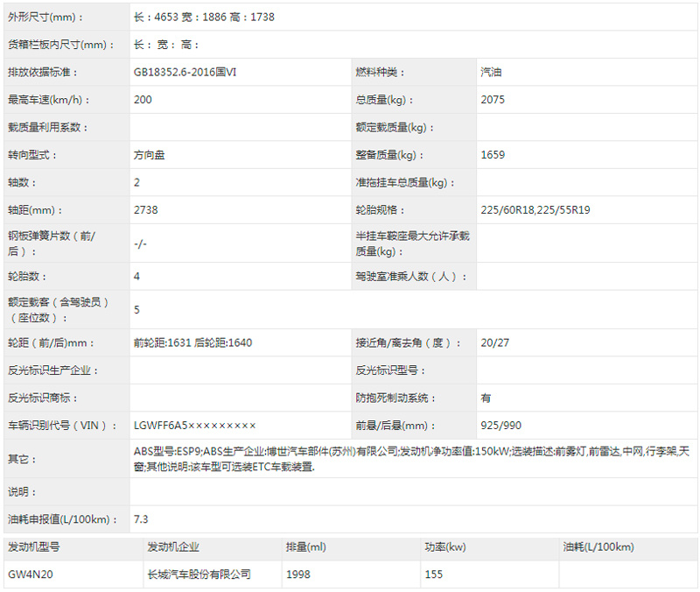Click the 油耗(L/100km) column header
Image resolution: width=700 pixels, height=592 pixels.
(x=598, y=547)
